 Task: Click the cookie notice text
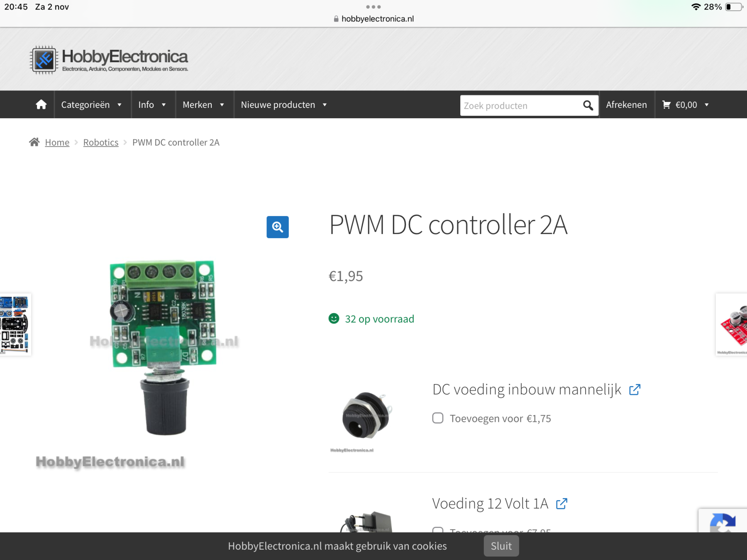[x=337, y=546]
